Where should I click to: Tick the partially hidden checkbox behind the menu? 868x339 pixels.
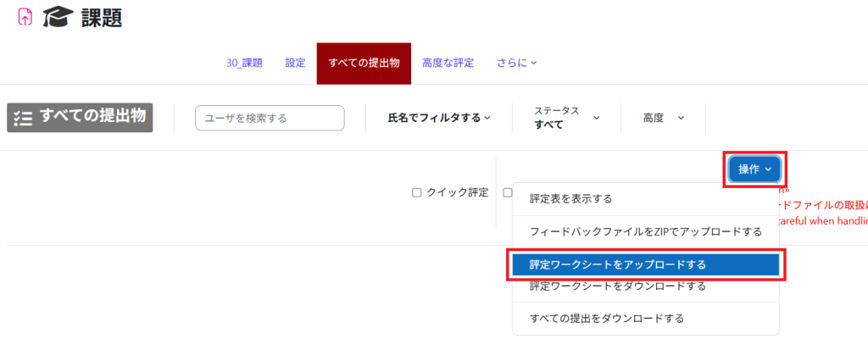tap(507, 192)
